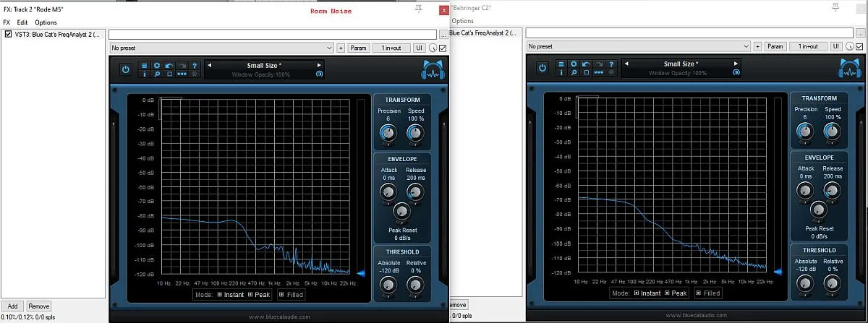
Task: Open the Edit menu in Rode M5 window
Action: [22, 22]
